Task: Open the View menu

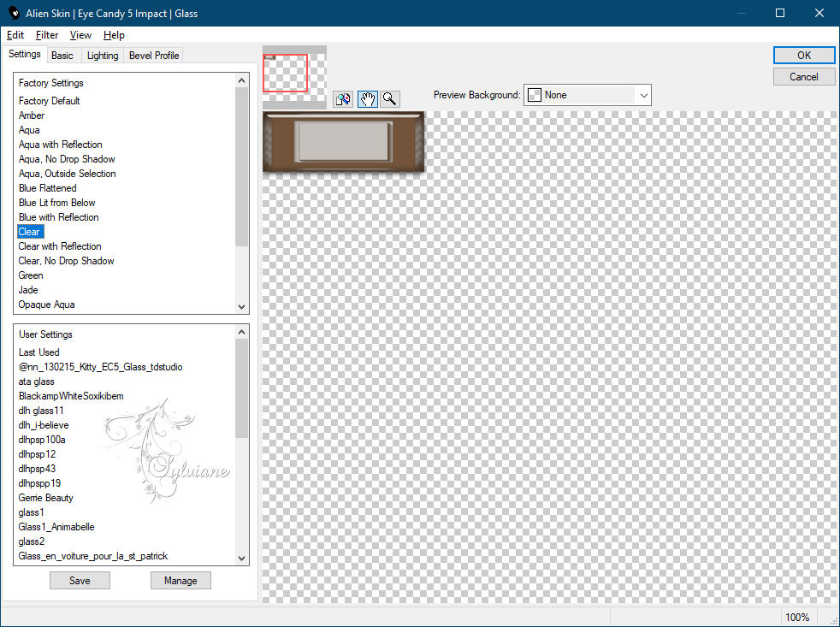Action: pyautogui.click(x=80, y=35)
